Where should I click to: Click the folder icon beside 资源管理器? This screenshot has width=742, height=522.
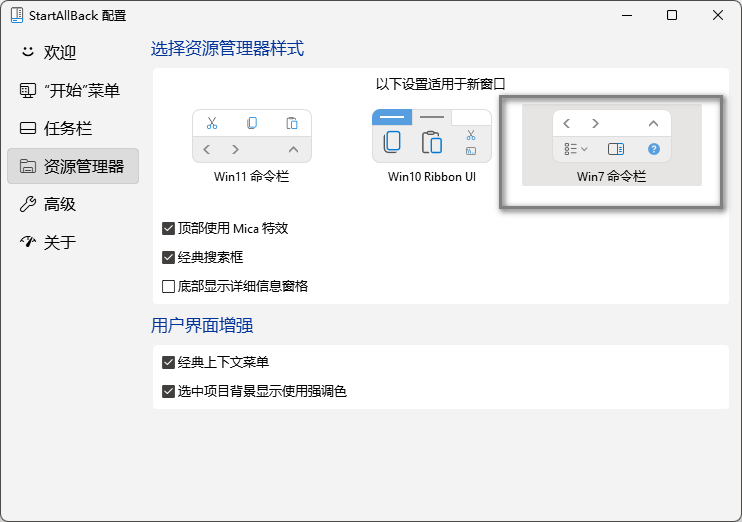pyautogui.click(x=28, y=166)
